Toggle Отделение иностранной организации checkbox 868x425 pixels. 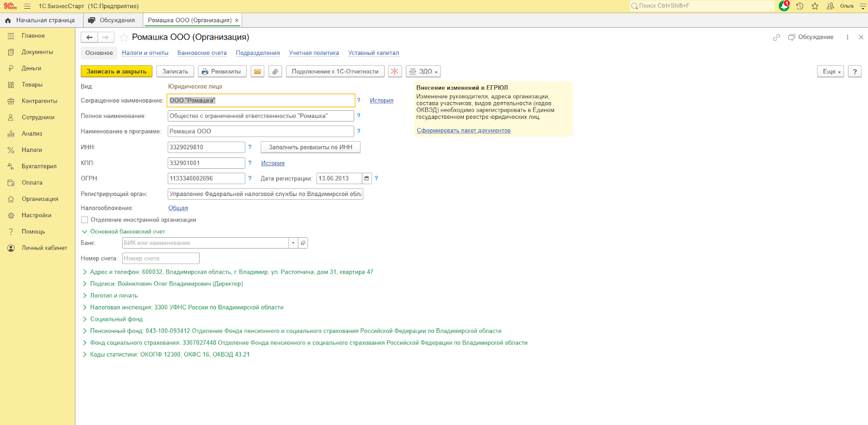coord(85,220)
